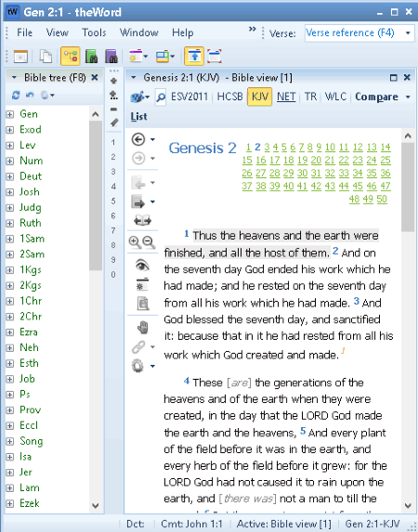This screenshot has height=532, width=418.
Task: Switch to the ESV2011 translation
Action: [189, 97]
